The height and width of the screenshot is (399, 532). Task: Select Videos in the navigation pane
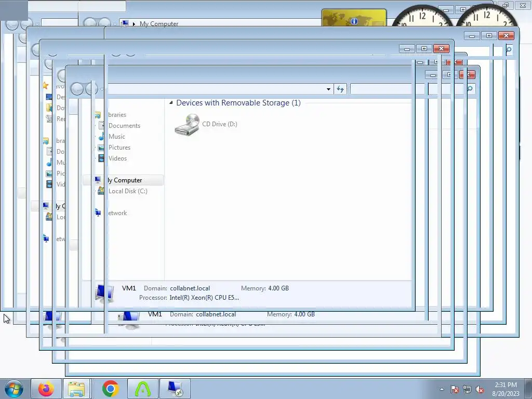(117, 158)
